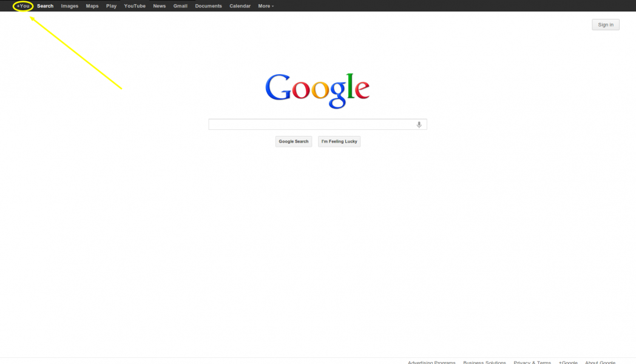Open Calendar from the top navigation bar
Image resolution: width=636 pixels, height=364 pixels.
pyautogui.click(x=240, y=6)
